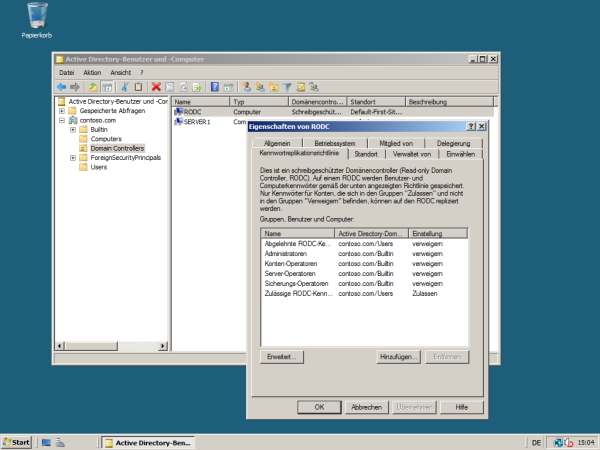Click the Start button
Viewport: 600px width, 450px height.
click(16, 443)
